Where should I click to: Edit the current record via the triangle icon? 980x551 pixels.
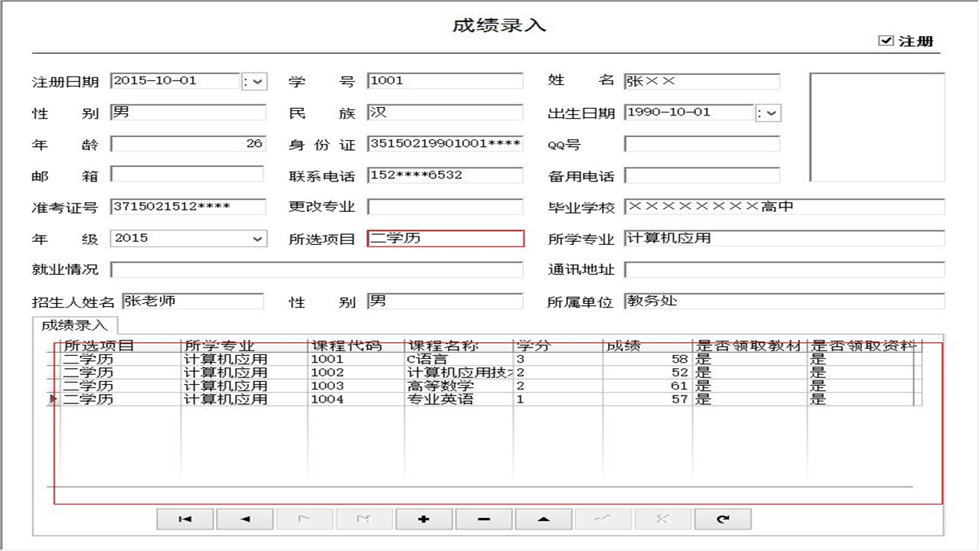542,518
